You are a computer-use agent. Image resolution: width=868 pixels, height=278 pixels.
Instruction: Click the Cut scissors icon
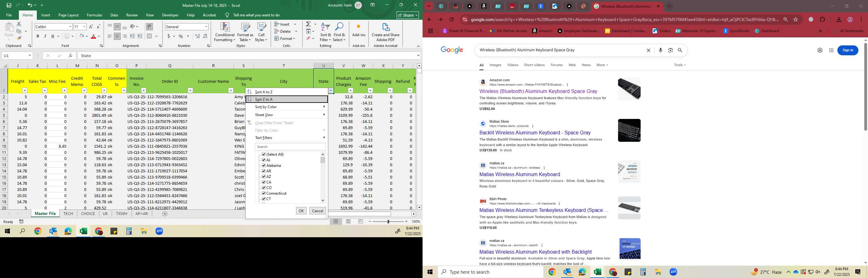[19, 24]
